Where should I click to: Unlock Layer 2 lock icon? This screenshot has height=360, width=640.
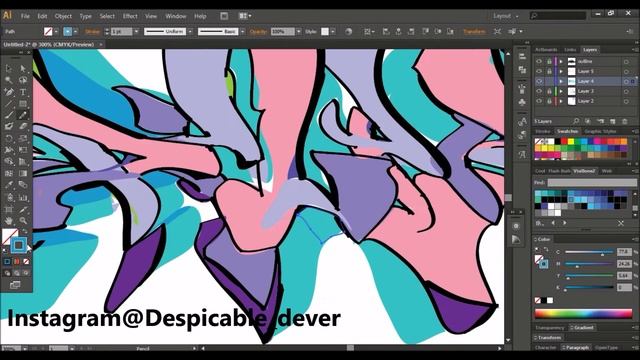point(549,101)
